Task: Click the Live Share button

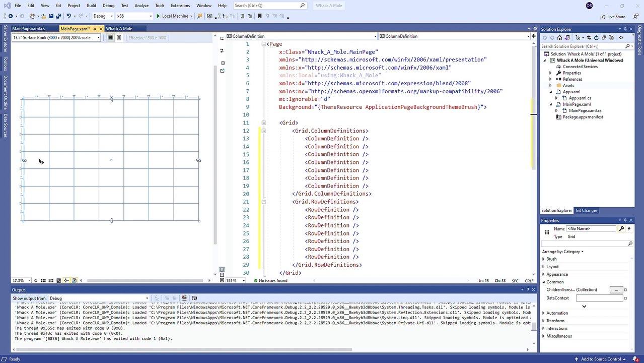Action: (612, 17)
